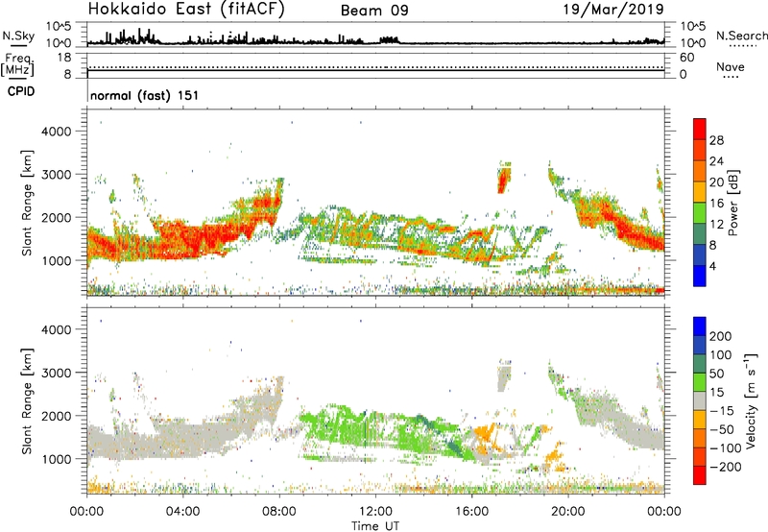Click the "−15" tick on the velocity colorbar
768x532 pixels.
(722, 411)
